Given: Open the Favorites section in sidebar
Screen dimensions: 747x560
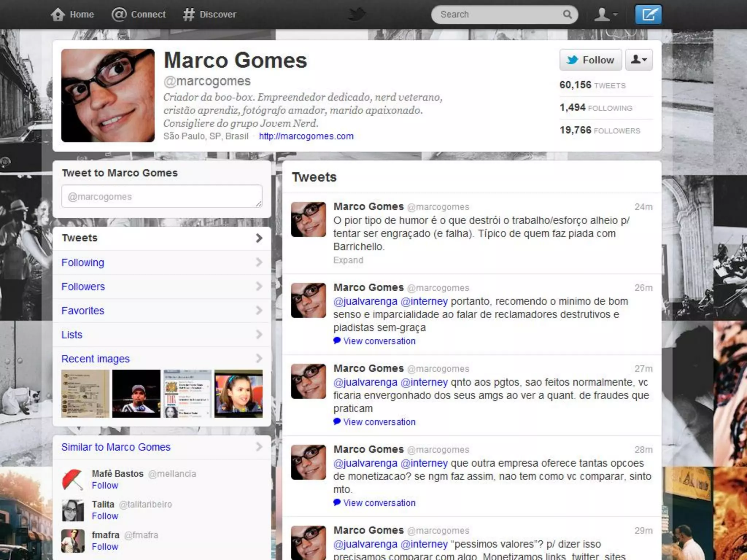Looking at the screenshot, I should click(83, 311).
